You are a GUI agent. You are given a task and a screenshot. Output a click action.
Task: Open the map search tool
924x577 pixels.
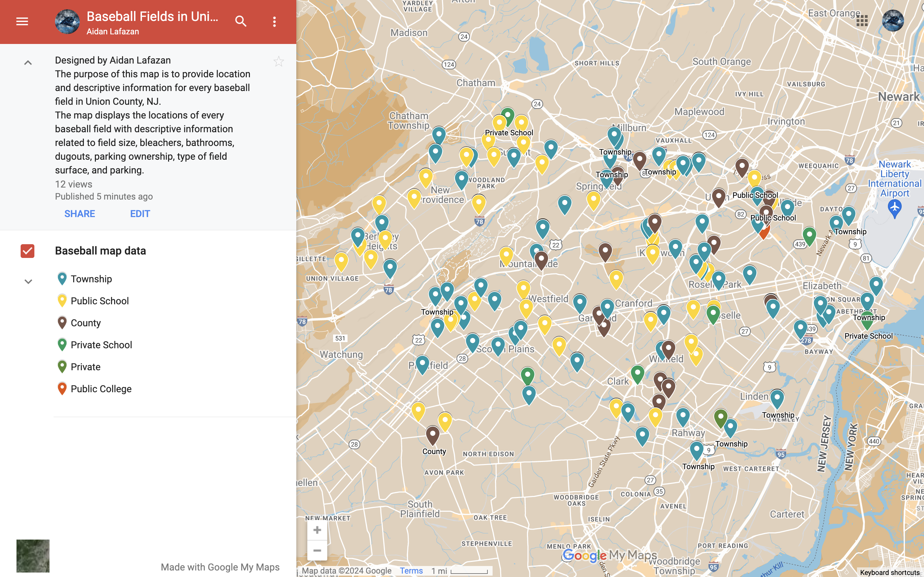[x=241, y=21]
